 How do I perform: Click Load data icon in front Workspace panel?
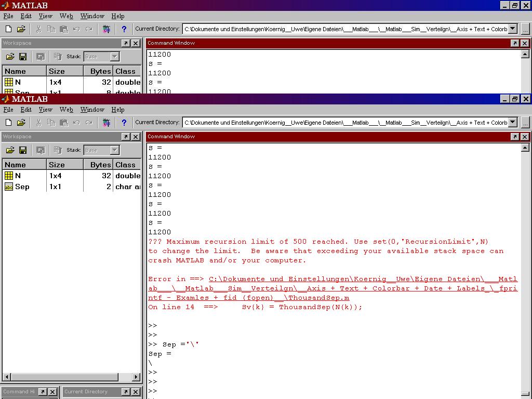coord(10,150)
